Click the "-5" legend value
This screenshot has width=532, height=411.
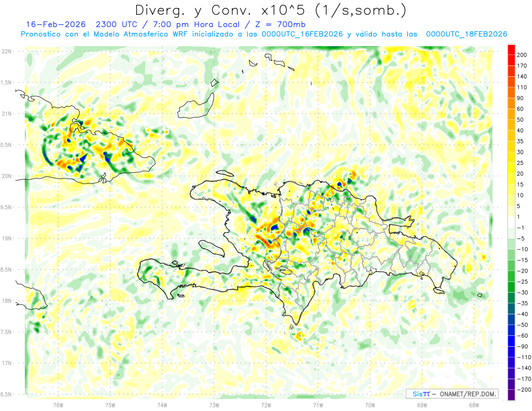520,239
